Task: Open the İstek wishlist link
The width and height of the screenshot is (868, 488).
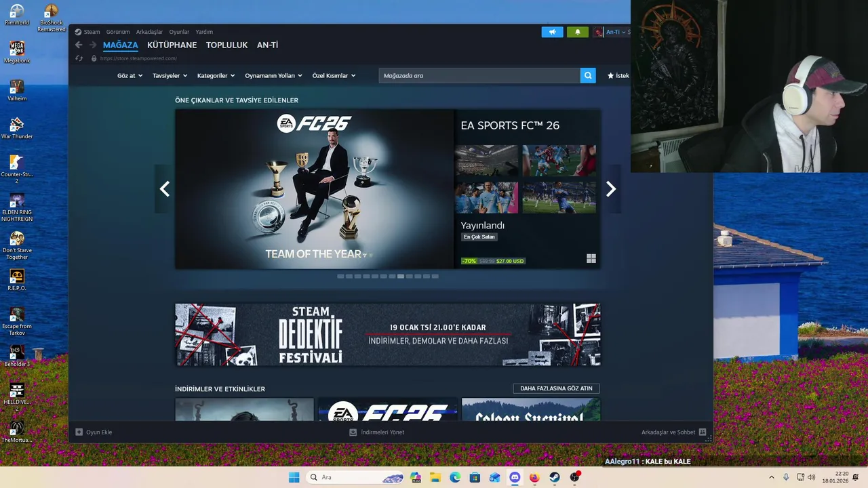Action: 618,76
